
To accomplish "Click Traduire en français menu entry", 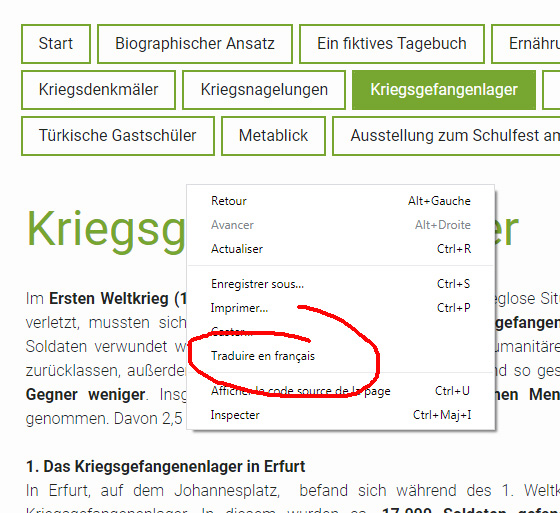I will tap(341, 356).
